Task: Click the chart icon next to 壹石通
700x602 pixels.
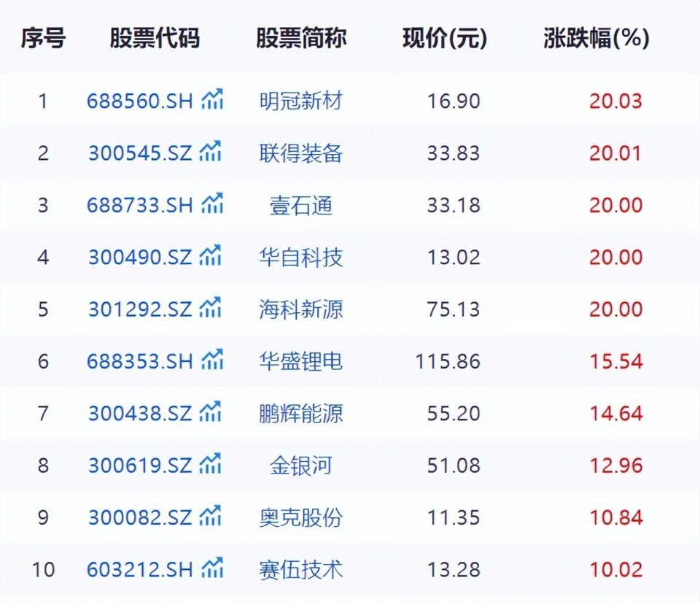Action: click(x=211, y=204)
